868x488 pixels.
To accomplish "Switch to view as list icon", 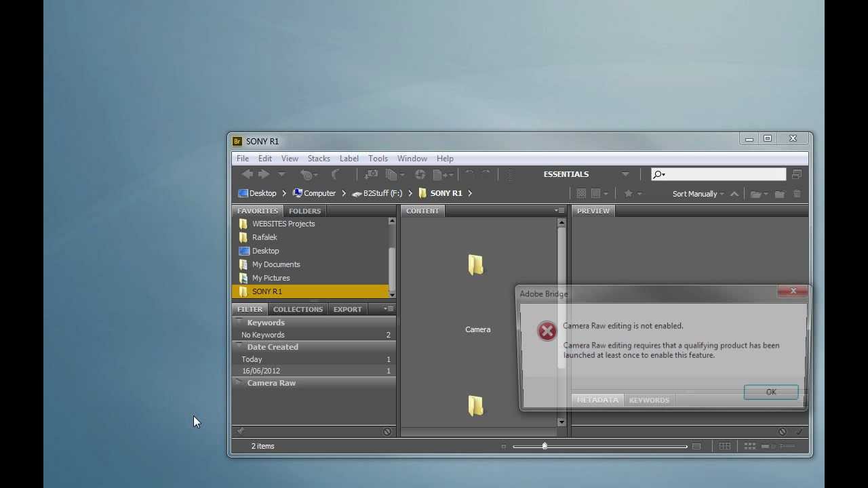I will [787, 446].
